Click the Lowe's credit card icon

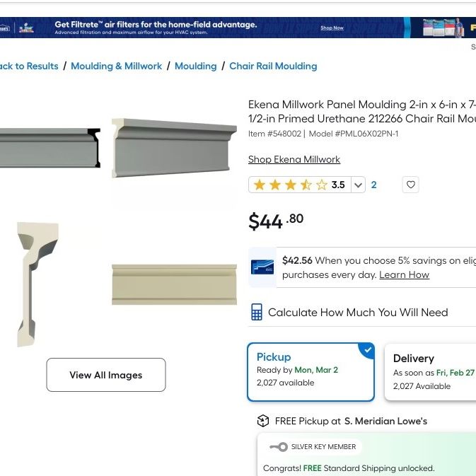[x=262, y=267]
